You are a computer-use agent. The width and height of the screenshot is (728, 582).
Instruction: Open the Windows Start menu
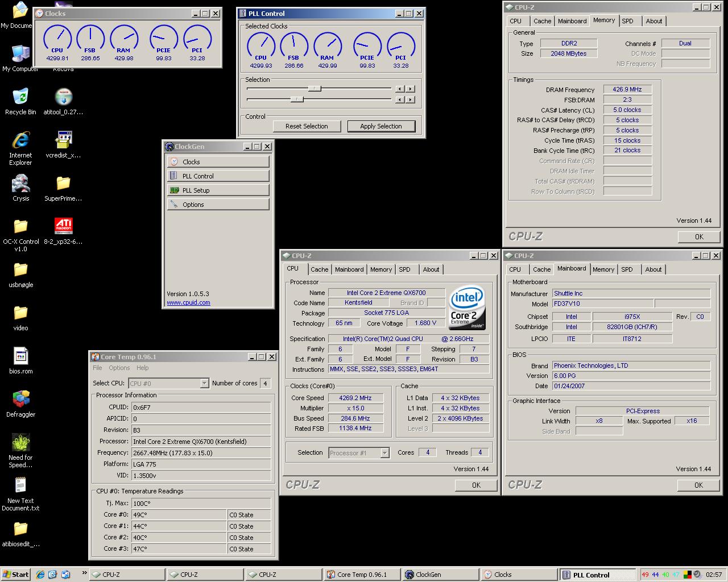tap(16, 575)
